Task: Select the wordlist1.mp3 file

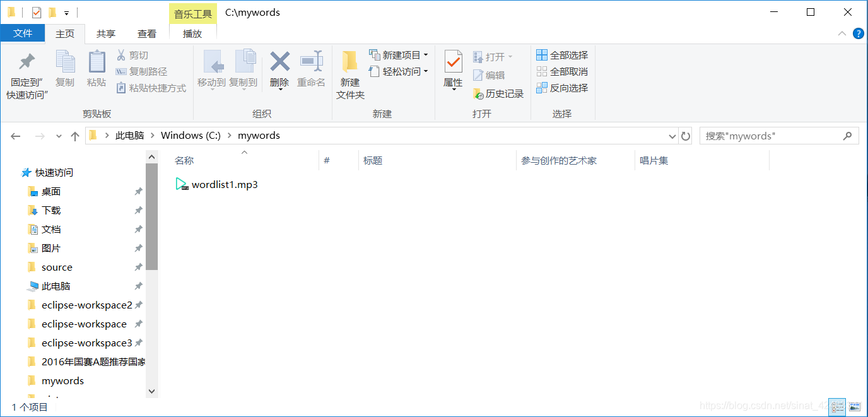Action: [x=217, y=185]
